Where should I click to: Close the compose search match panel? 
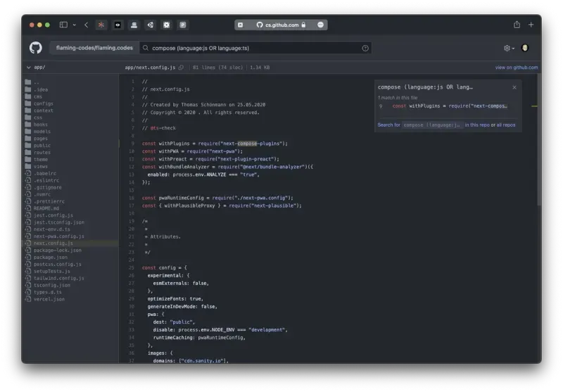pos(514,87)
